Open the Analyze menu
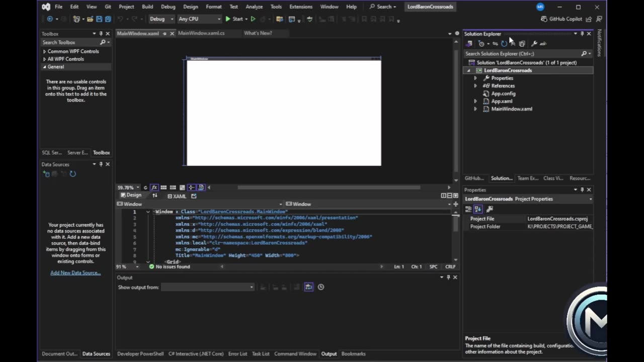This screenshot has height=362, width=644. tap(254, 7)
